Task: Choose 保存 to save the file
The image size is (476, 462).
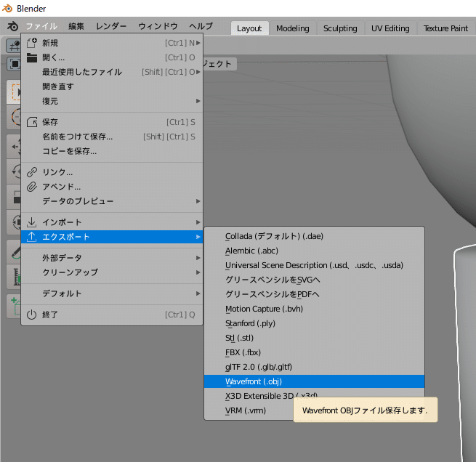Action: (112, 122)
